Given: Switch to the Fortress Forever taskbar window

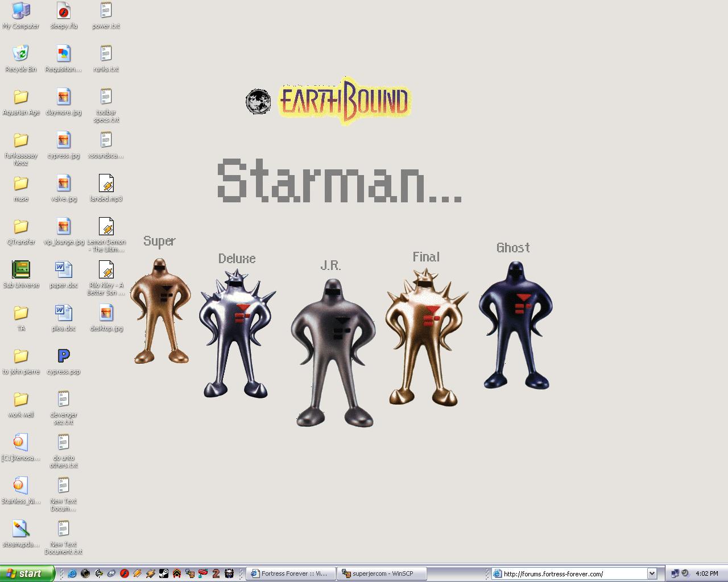Looking at the screenshot, I should point(291,573).
